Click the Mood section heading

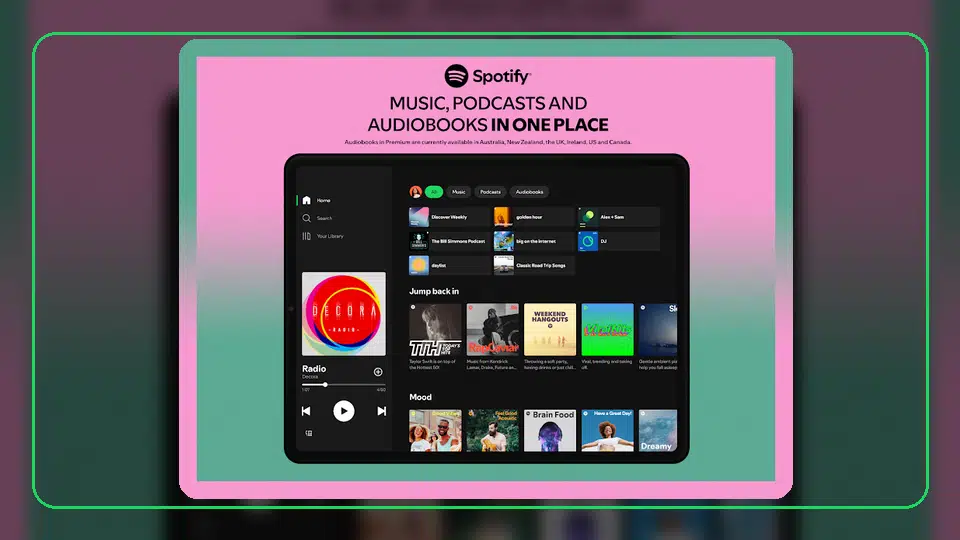(x=420, y=397)
